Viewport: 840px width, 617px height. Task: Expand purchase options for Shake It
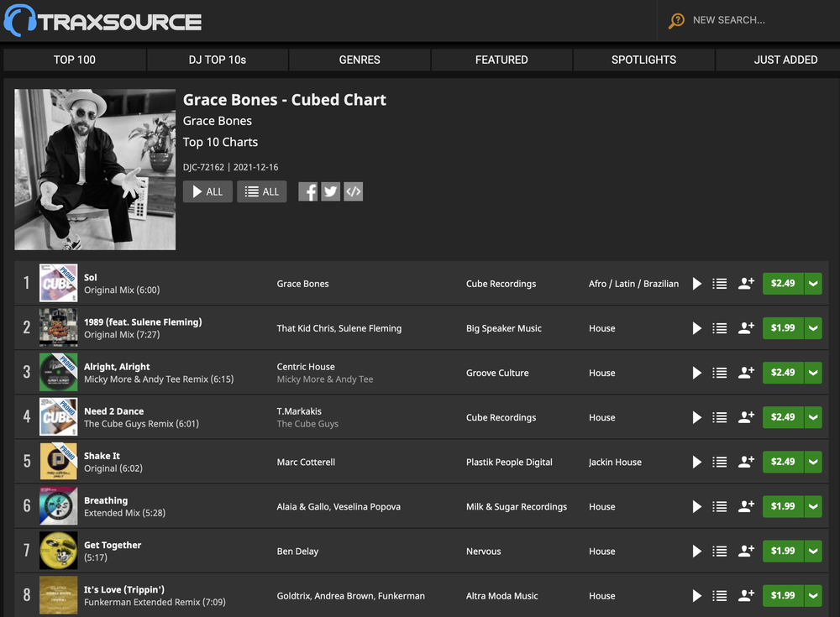click(813, 462)
